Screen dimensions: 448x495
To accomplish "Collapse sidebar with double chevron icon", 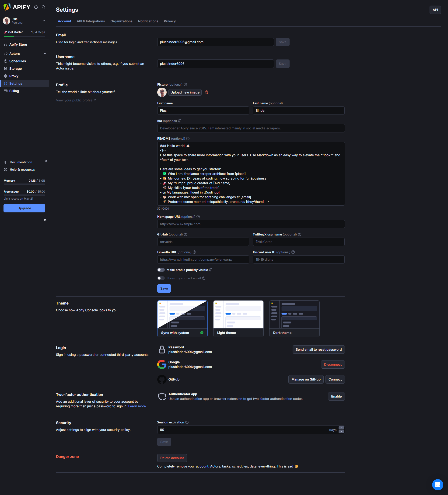I will click(x=45, y=220).
